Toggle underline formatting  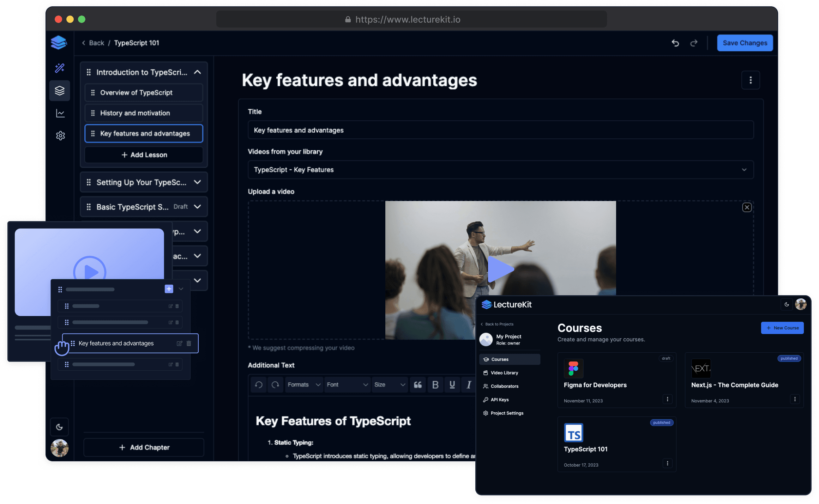point(452,385)
